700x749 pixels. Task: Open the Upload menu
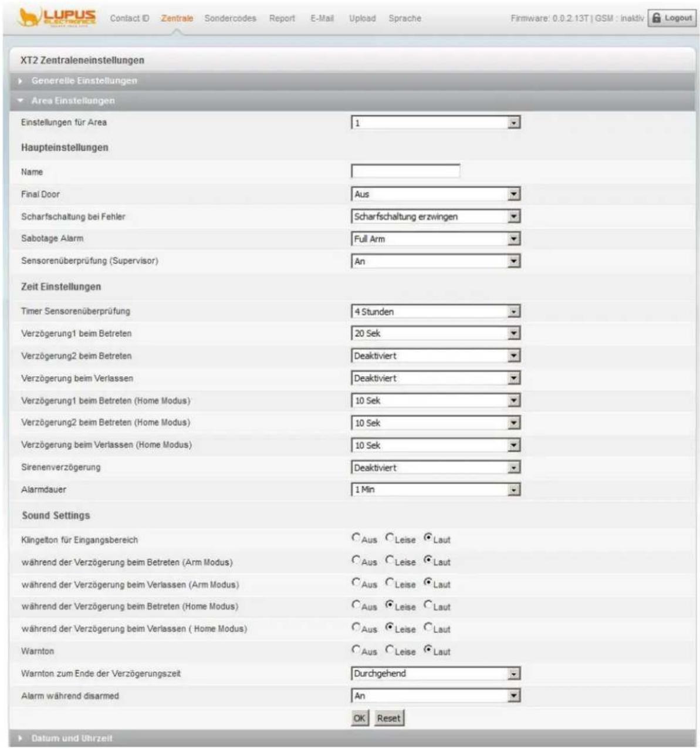[362, 18]
